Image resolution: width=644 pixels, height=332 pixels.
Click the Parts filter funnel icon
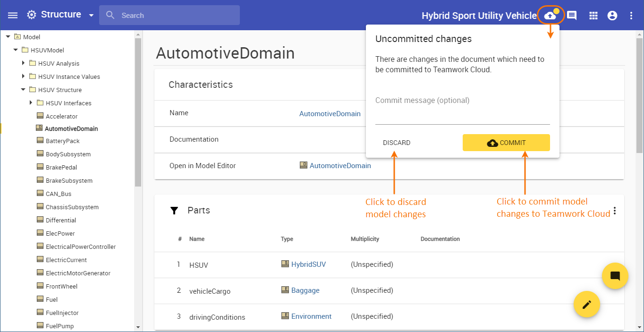click(x=174, y=211)
